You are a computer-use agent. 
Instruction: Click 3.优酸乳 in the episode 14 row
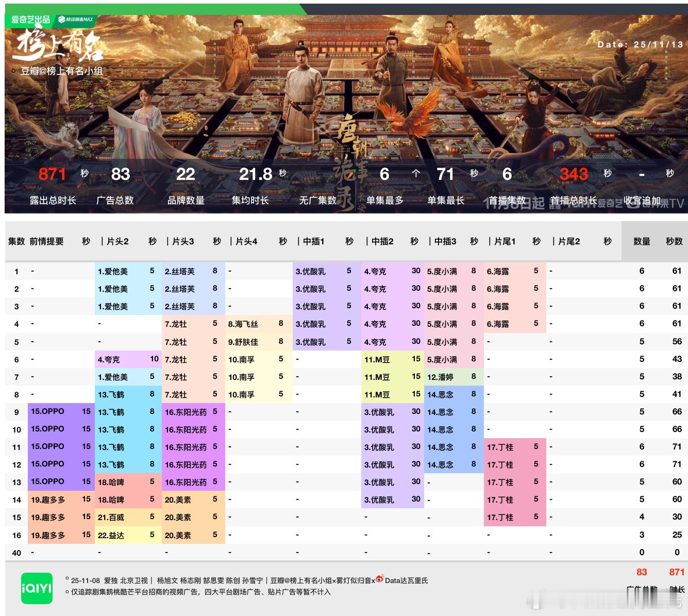379,500
